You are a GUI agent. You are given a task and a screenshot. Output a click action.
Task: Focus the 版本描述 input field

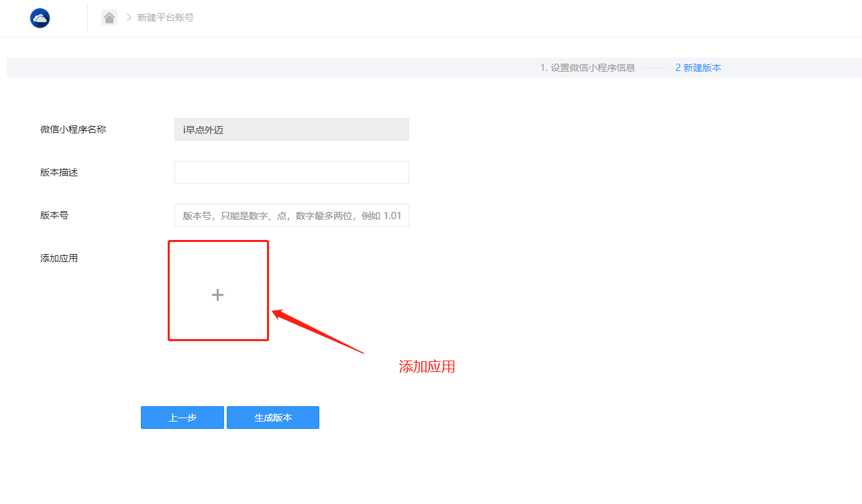292,172
